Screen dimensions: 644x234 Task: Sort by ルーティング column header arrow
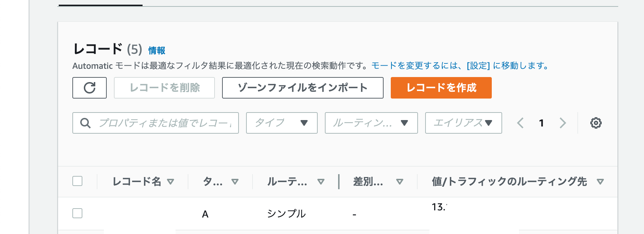pyautogui.click(x=321, y=182)
